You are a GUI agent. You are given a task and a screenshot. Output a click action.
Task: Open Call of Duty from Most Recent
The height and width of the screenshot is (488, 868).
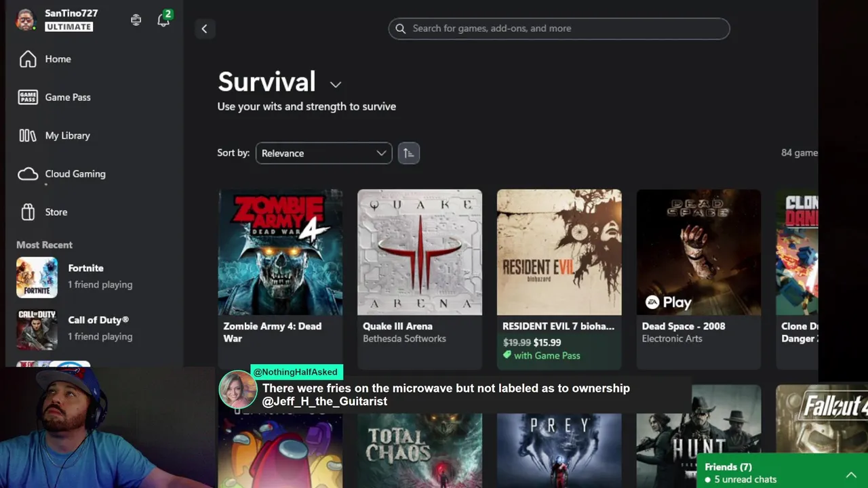click(94, 329)
